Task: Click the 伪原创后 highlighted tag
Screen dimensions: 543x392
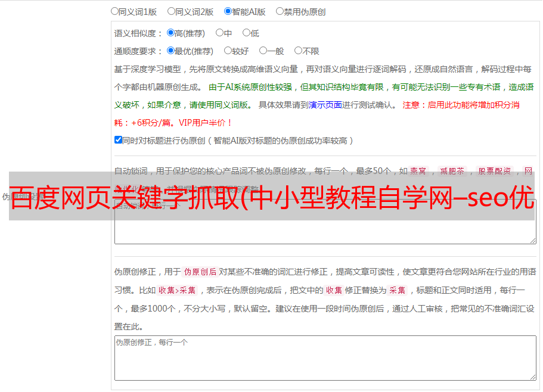Action: 200,272
